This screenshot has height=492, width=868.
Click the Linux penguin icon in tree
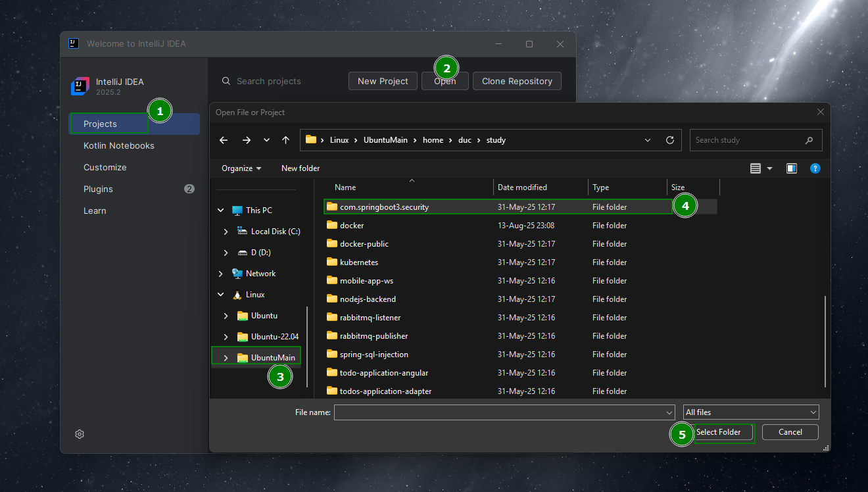(237, 295)
